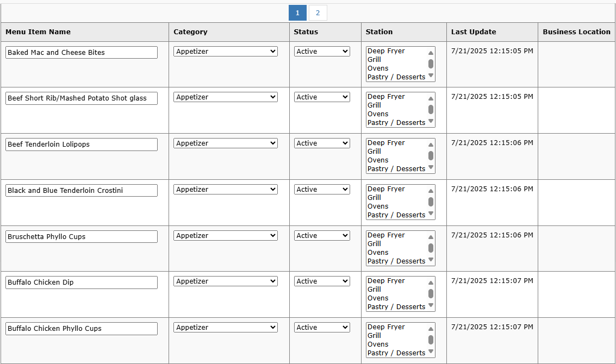Select Deep Fryer station for Bruschetta Phyllo Cups
The image size is (616, 364).
point(397,235)
